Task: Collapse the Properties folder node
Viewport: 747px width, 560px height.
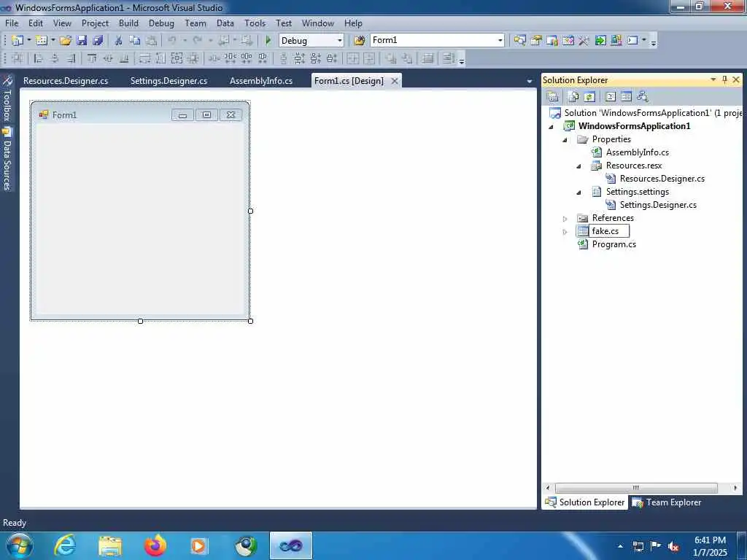Action: (565, 140)
